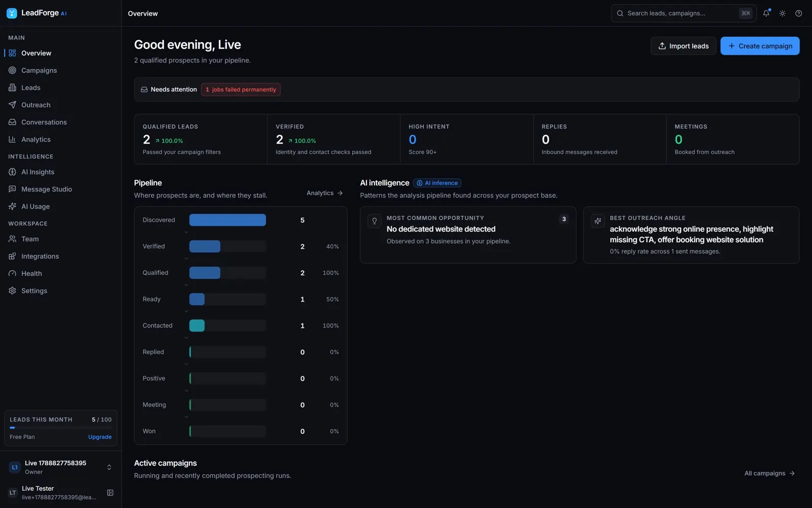
Task: Click the AI Insights brain icon
Action: pyautogui.click(x=12, y=172)
